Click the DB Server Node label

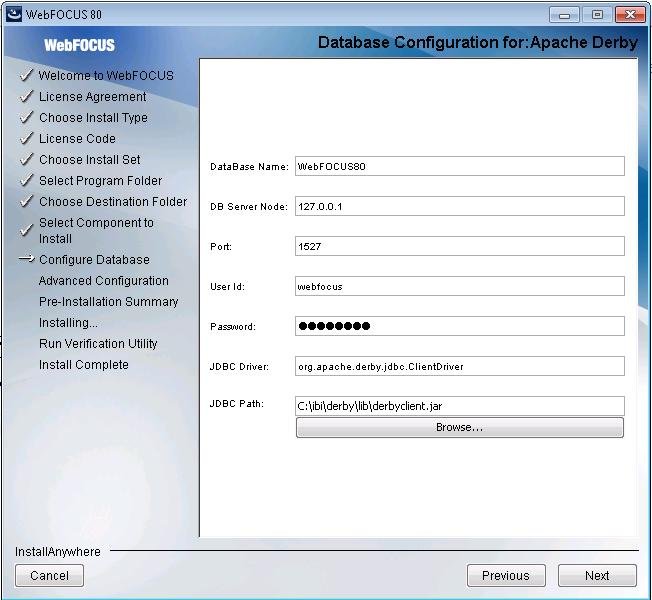click(249, 207)
